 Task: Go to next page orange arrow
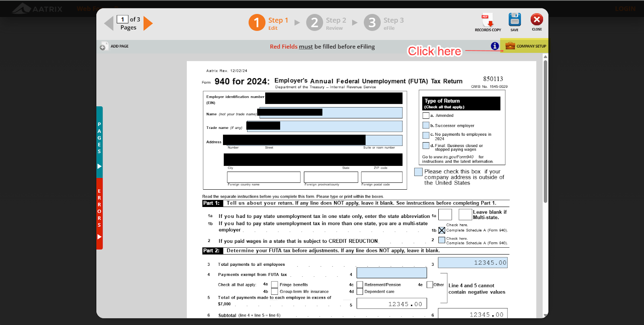point(148,23)
